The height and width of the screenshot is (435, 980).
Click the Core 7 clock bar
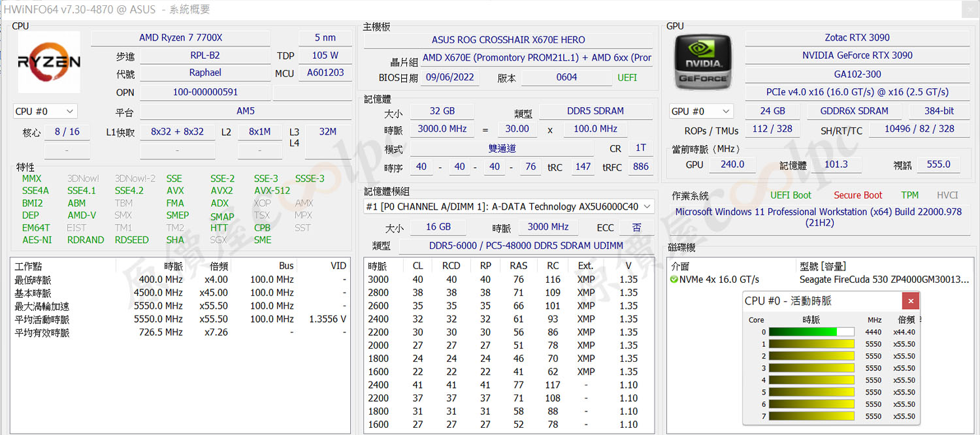(x=811, y=416)
